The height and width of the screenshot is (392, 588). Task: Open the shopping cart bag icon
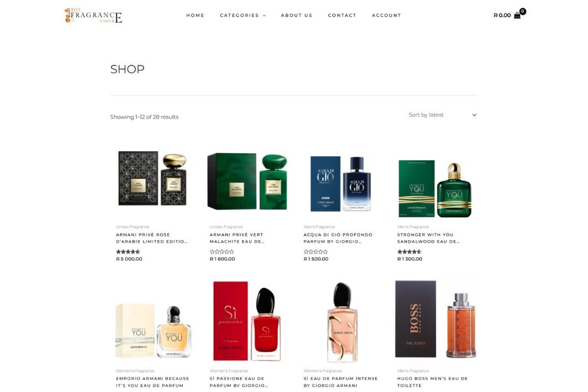pos(517,15)
